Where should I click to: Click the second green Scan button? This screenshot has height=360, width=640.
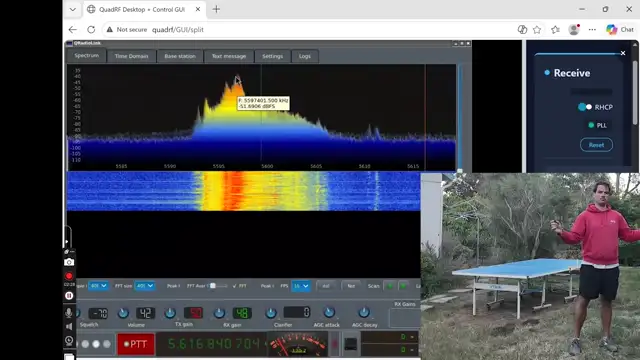click(403, 286)
